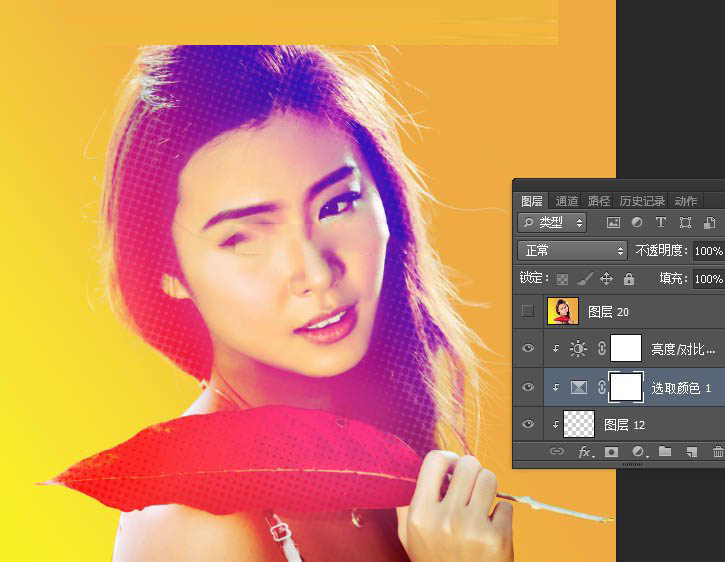Create a new layer icon
This screenshot has width=725, height=562.
691,452
